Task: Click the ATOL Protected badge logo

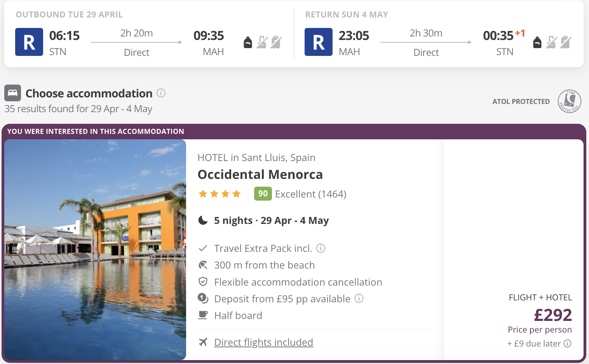Action: (x=570, y=101)
